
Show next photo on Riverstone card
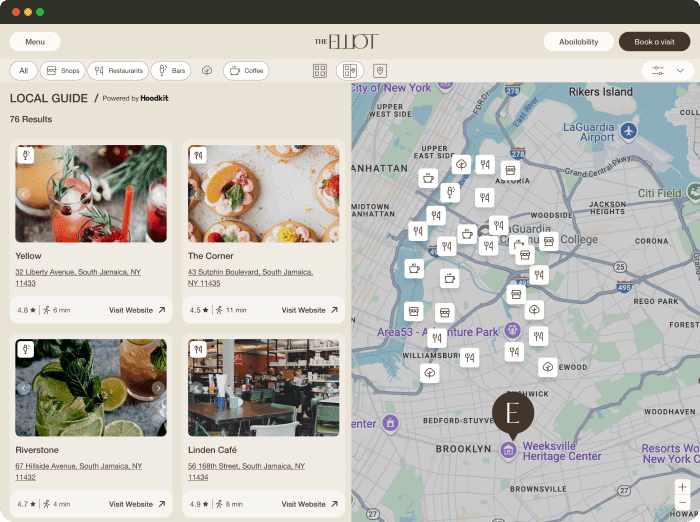pos(158,388)
